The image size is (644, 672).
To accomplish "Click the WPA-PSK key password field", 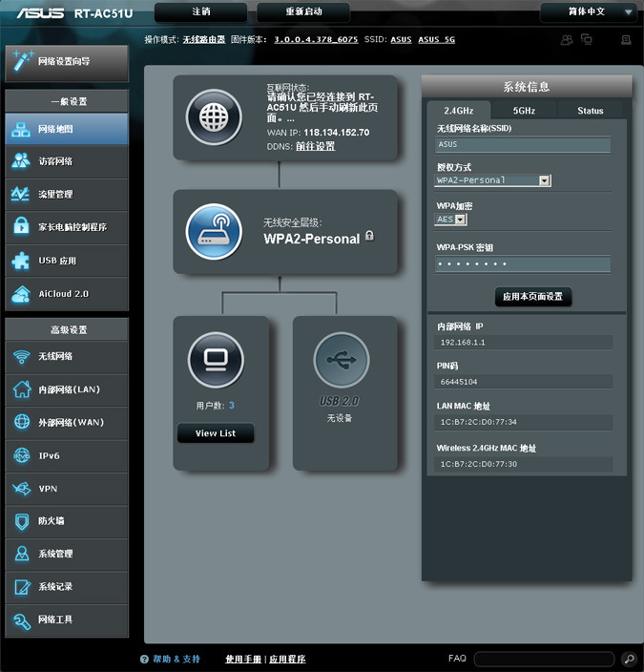I will point(523,264).
